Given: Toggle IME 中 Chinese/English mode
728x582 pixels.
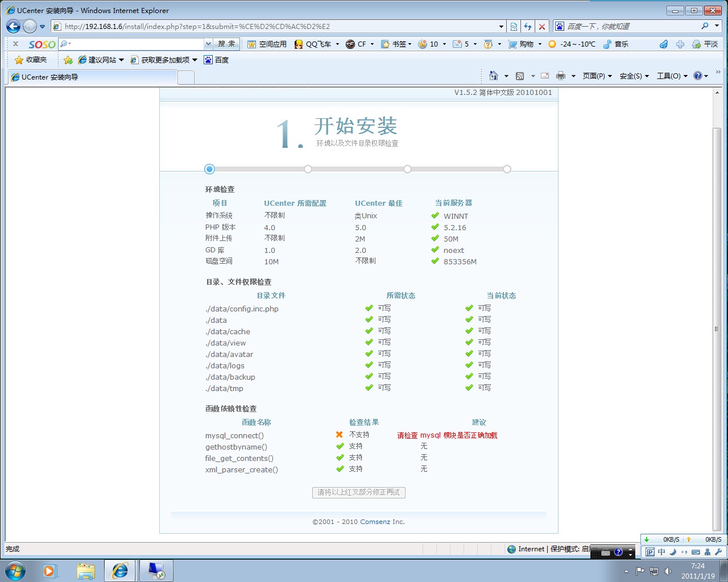Looking at the screenshot, I should click(661, 552).
